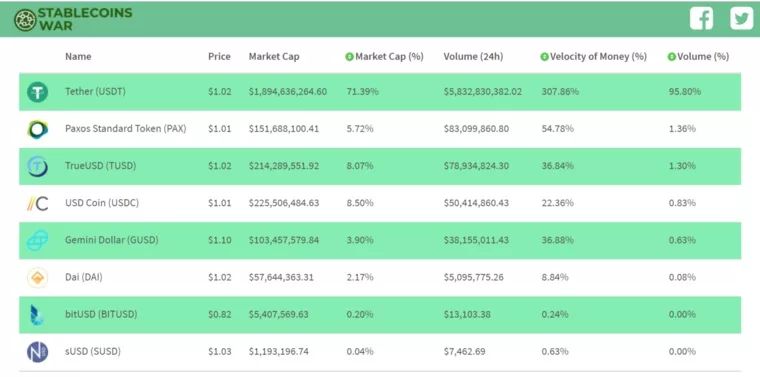Open the Twitter share icon
Image resolution: width=760 pixels, height=377 pixels.
click(x=742, y=18)
